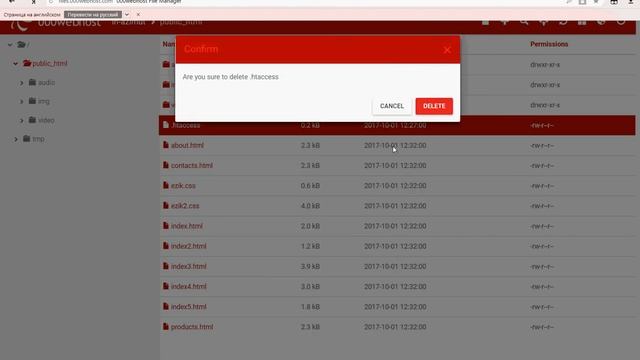Image resolution: width=640 pixels, height=360 pixels.
Task: Sort by the Permissions column header
Action: coord(549,44)
